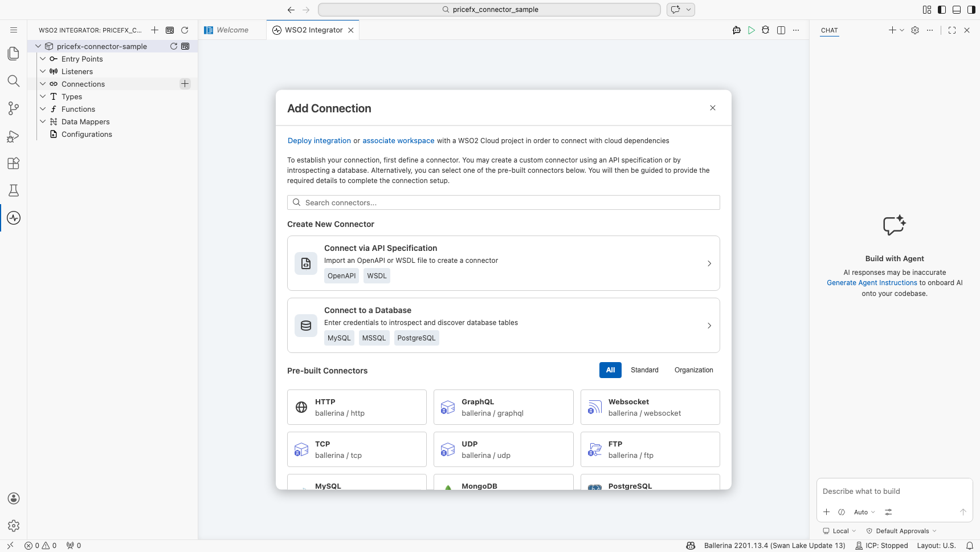Toggle the bottom panel layout

click(957, 10)
